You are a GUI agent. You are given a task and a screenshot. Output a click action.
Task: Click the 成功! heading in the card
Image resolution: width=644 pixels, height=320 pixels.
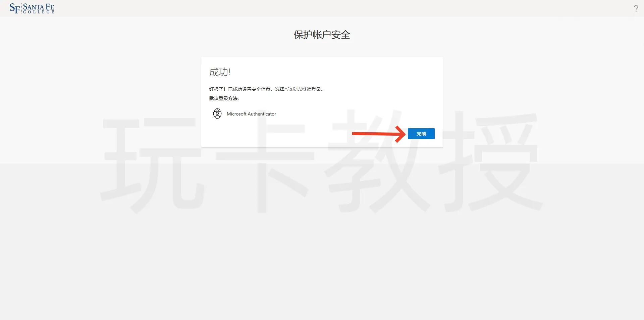(x=220, y=72)
